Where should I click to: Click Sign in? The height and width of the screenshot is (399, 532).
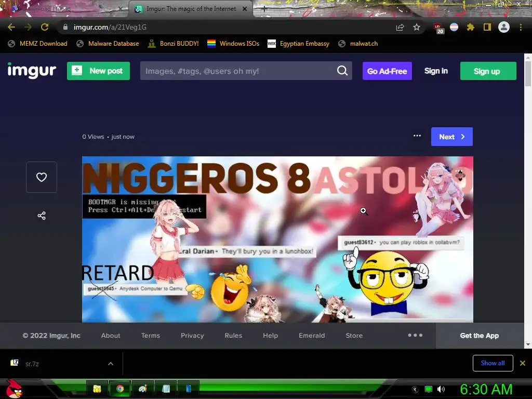click(436, 71)
